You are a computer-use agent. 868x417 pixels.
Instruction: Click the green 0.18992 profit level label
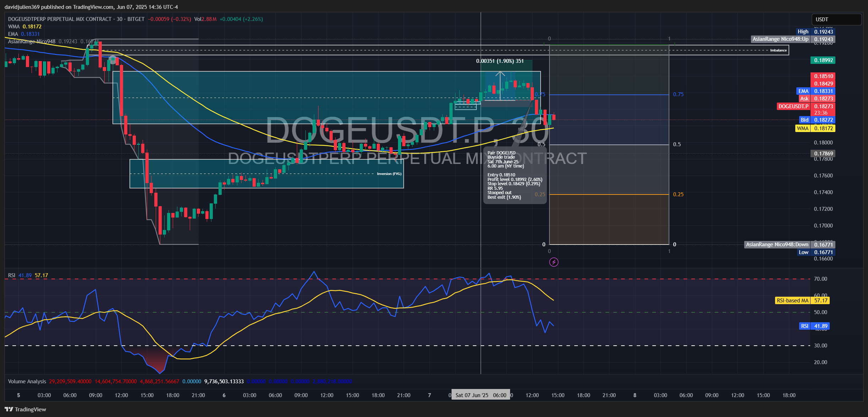click(823, 60)
